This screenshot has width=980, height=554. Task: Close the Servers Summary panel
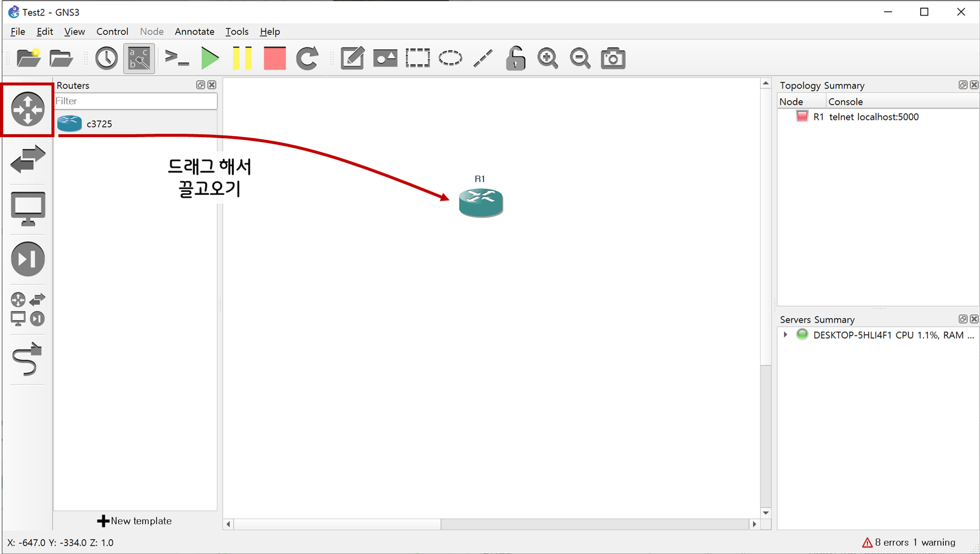coord(974,319)
